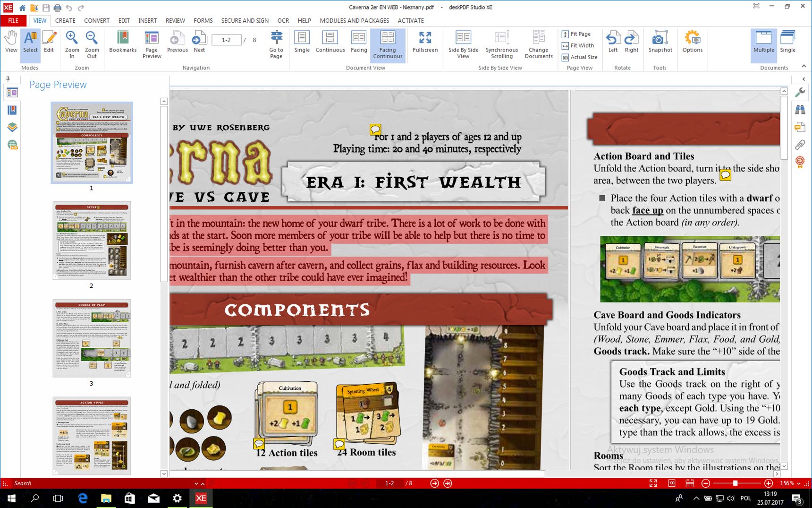Viewport: 812px width, 508px height.
Task: Switch to the CREATE tab
Action: tap(65, 20)
